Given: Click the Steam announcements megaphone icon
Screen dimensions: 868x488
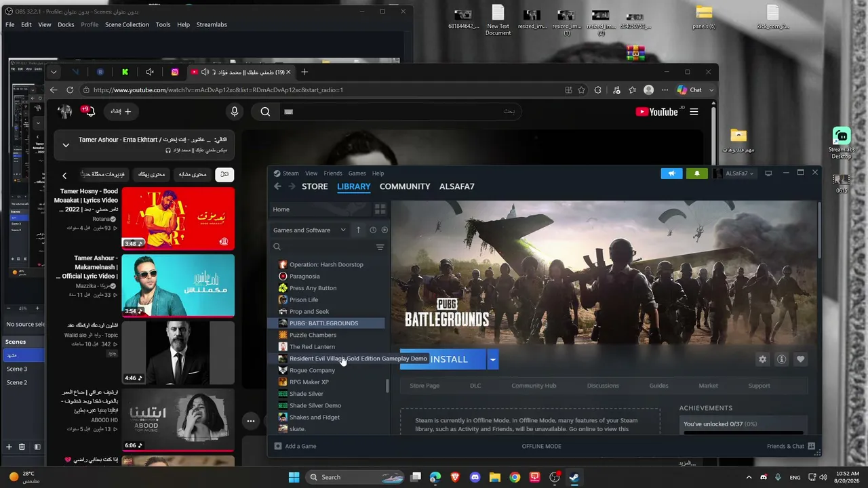Looking at the screenshot, I should 671,174.
